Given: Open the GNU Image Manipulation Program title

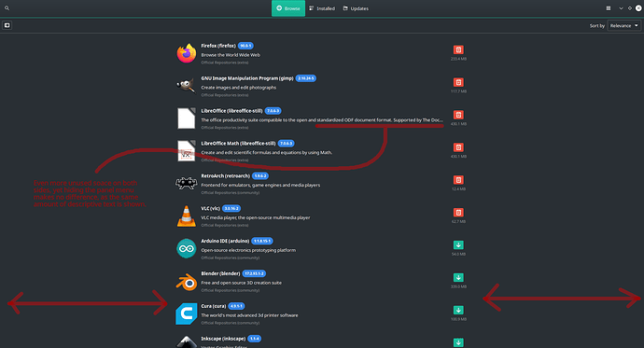Looking at the screenshot, I should [x=246, y=78].
